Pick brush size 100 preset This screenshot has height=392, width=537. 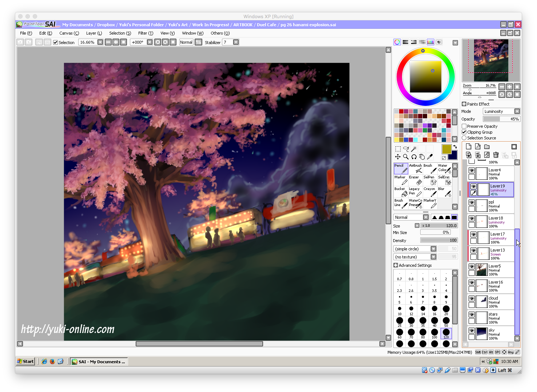pyautogui.click(x=434, y=333)
